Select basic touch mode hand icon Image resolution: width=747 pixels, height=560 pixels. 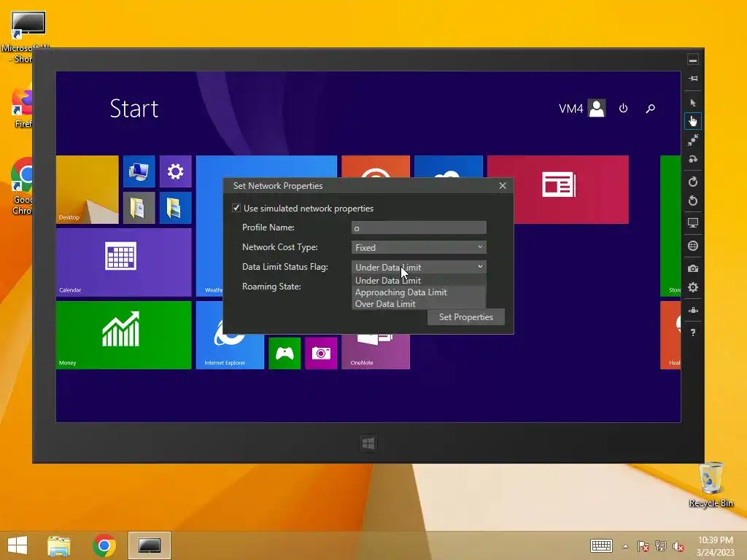(x=693, y=122)
